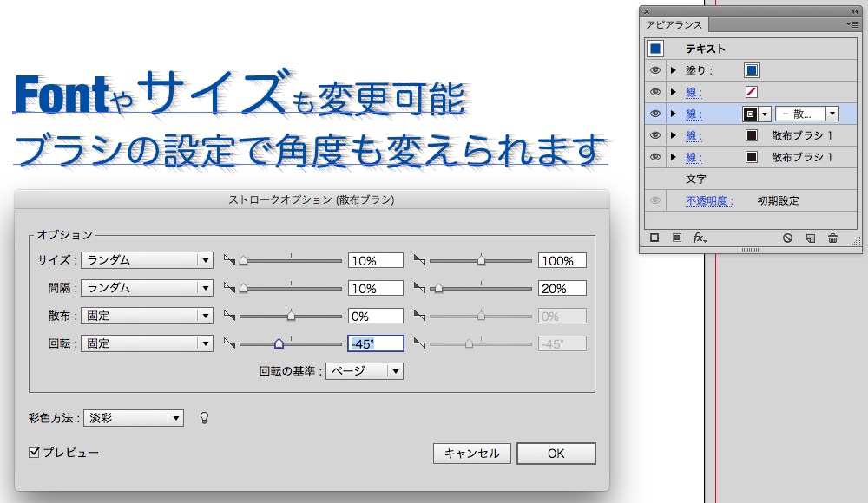Toggle the プレビュー checkbox
This screenshot has width=868, height=503.
(x=35, y=453)
